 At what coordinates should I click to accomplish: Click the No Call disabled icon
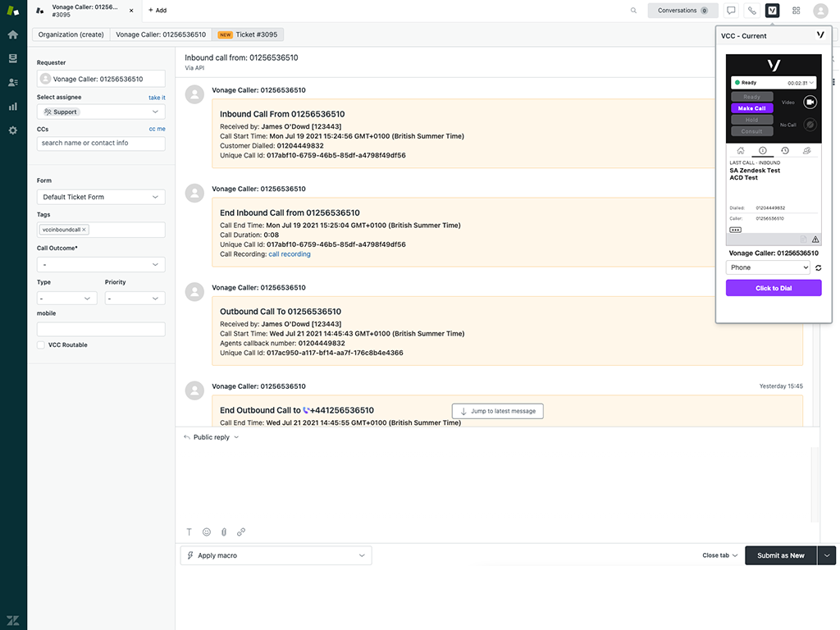(x=810, y=125)
